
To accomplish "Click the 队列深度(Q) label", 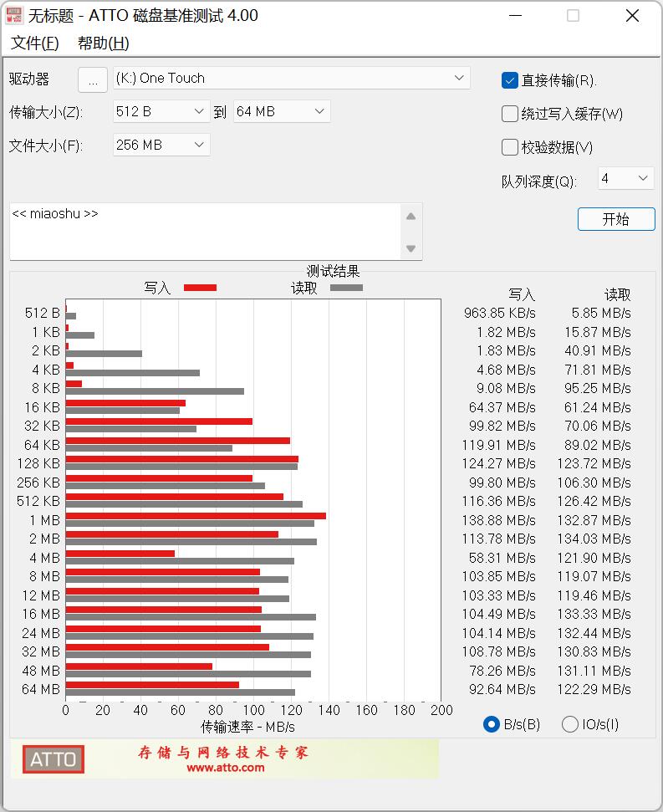I will pyautogui.click(x=538, y=181).
